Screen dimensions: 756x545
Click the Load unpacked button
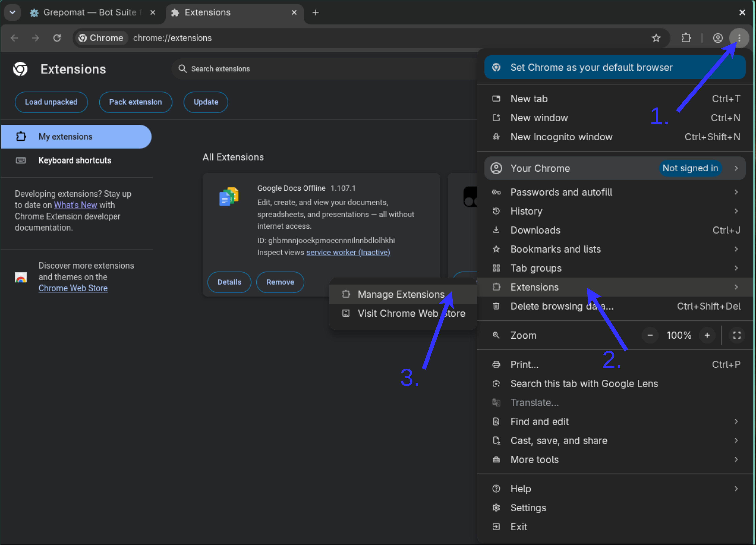coord(51,102)
